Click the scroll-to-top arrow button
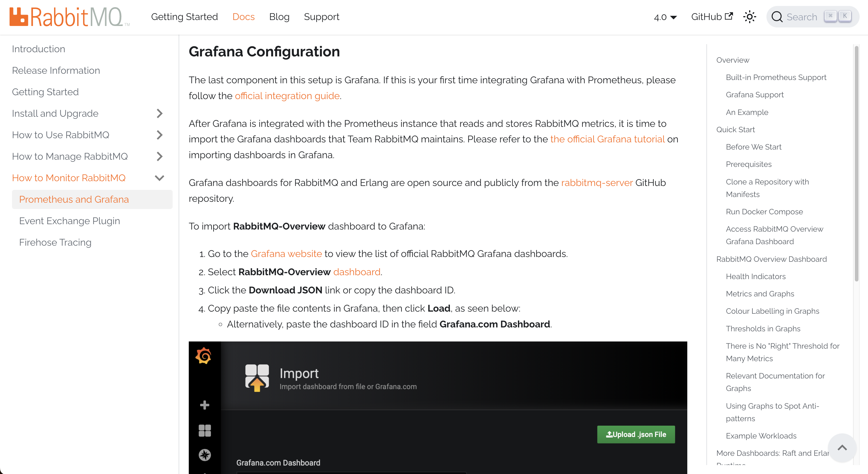The width and height of the screenshot is (868, 474). coord(842,448)
